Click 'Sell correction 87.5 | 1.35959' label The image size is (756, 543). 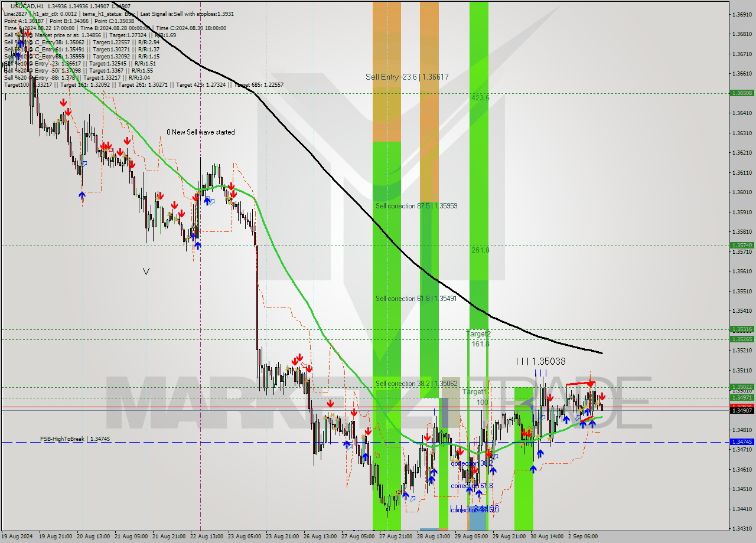pos(416,206)
